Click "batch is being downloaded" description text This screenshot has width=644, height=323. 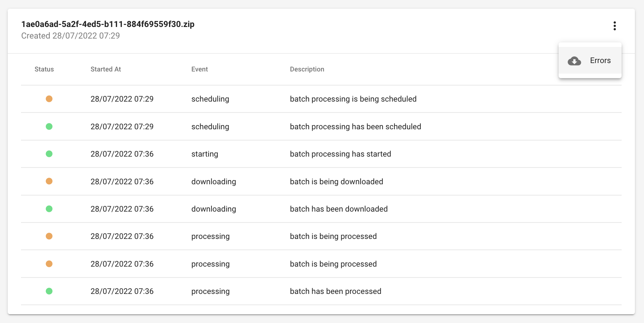(336, 181)
